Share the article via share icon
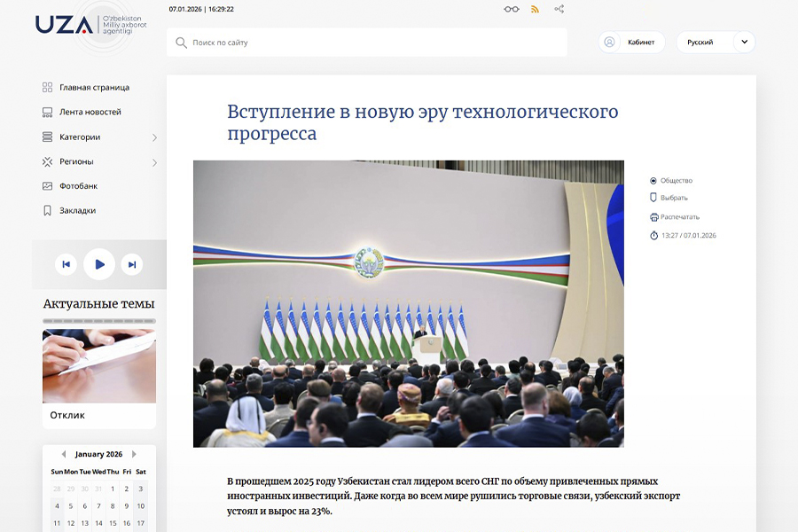The height and width of the screenshot is (532, 798). [x=559, y=8]
